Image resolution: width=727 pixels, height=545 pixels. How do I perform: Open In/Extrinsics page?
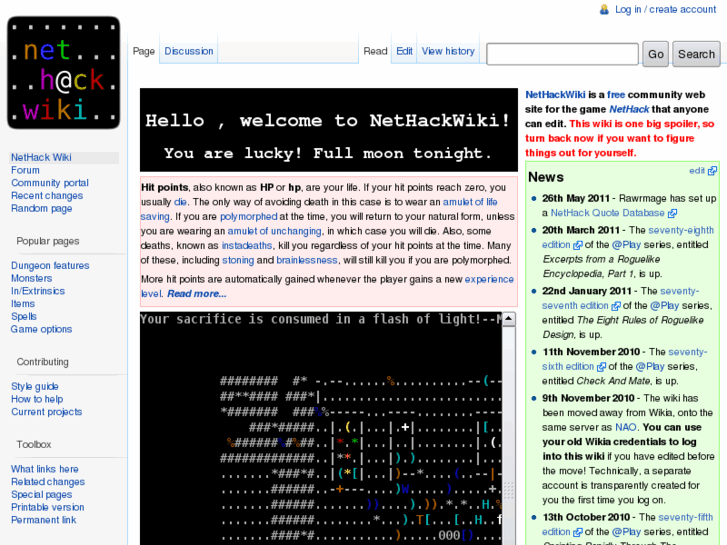coord(38,291)
